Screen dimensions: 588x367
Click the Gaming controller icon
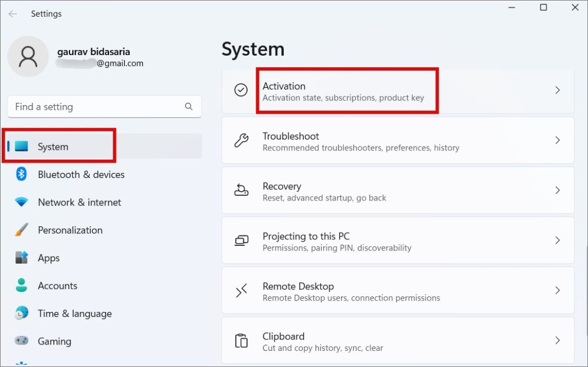coord(21,341)
